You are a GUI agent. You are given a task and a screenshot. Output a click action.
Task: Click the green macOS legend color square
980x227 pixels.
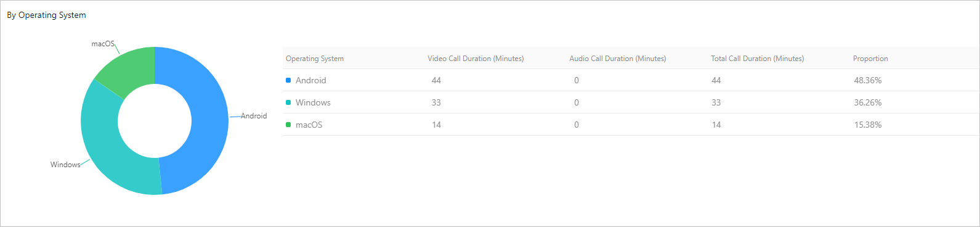click(288, 125)
